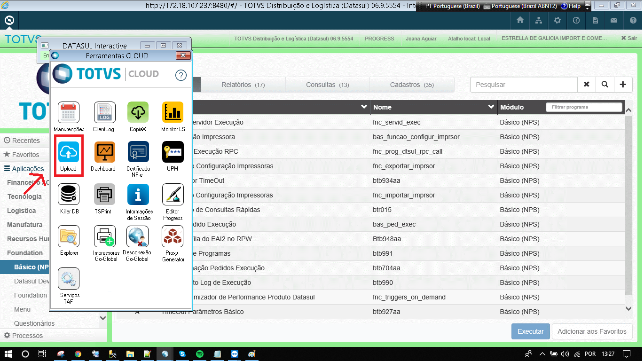The width and height of the screenshot is (644, 361).
Task: Open Processos in the sidebar
Action: (x=24, y=336)
